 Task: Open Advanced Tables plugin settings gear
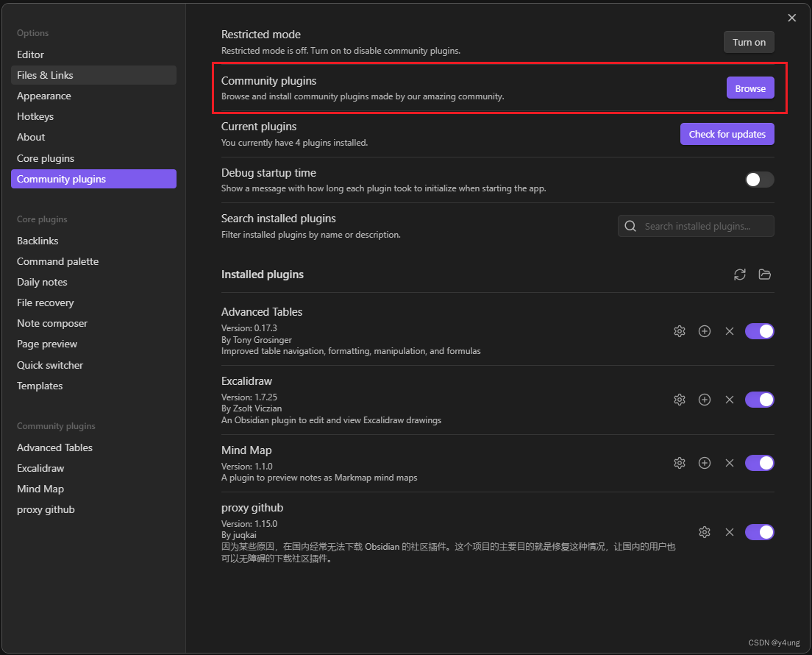tap(680, 331)
